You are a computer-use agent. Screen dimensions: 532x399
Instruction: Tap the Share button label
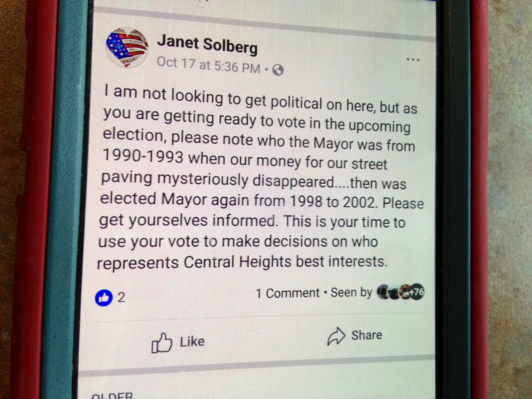click(367, 335)
